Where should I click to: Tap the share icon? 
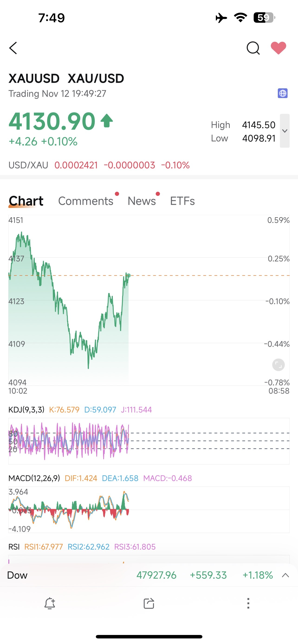[149, 603]
